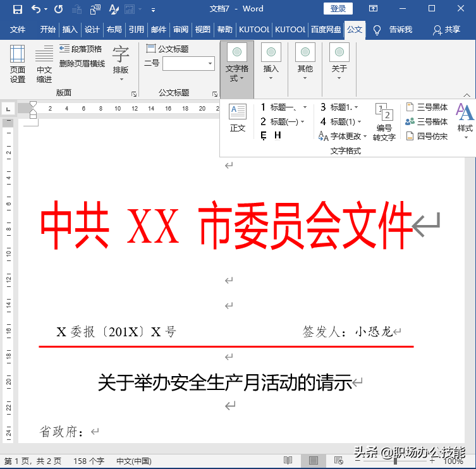
Task: Open the 文件 menu
Action: point(18,30)
